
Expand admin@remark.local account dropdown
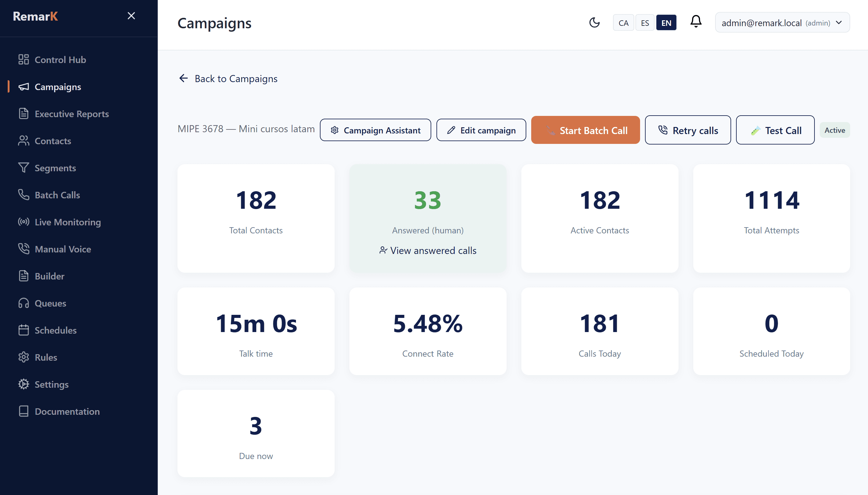782,23
